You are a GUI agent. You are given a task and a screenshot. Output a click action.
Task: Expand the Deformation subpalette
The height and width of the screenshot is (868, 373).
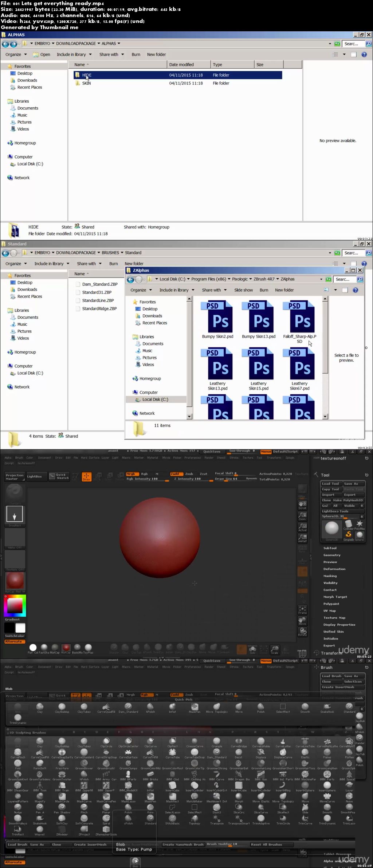334,569
